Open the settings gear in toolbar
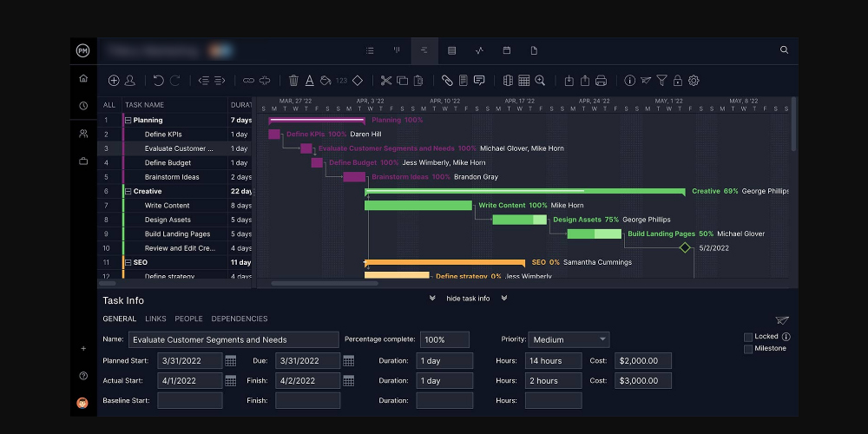The height and width of the screenshot is (434, 868). (694, 81)
